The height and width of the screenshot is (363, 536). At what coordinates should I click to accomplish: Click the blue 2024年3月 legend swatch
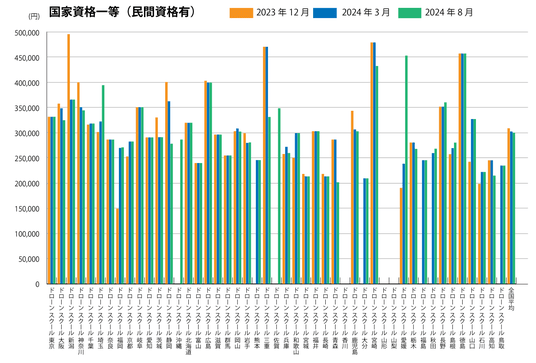click(325, 13)
